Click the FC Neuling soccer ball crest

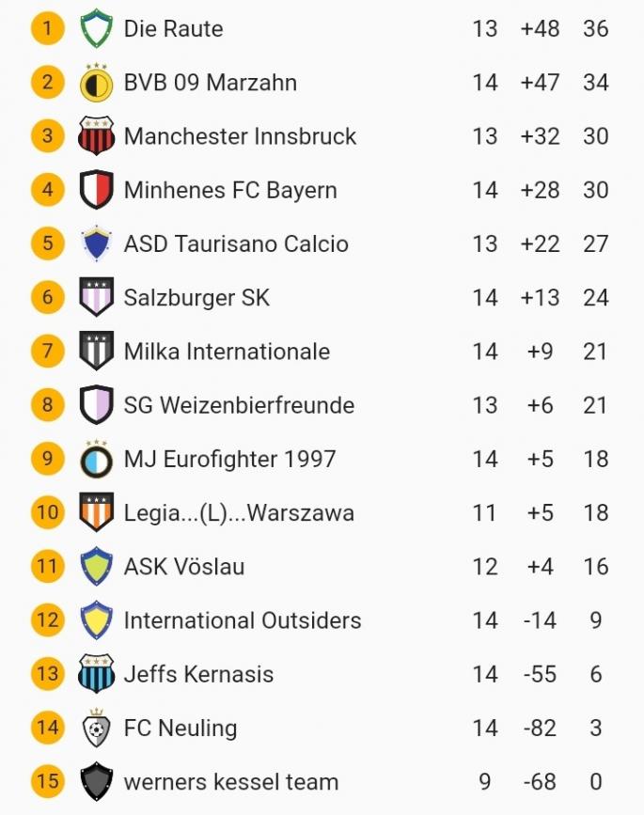96,728
